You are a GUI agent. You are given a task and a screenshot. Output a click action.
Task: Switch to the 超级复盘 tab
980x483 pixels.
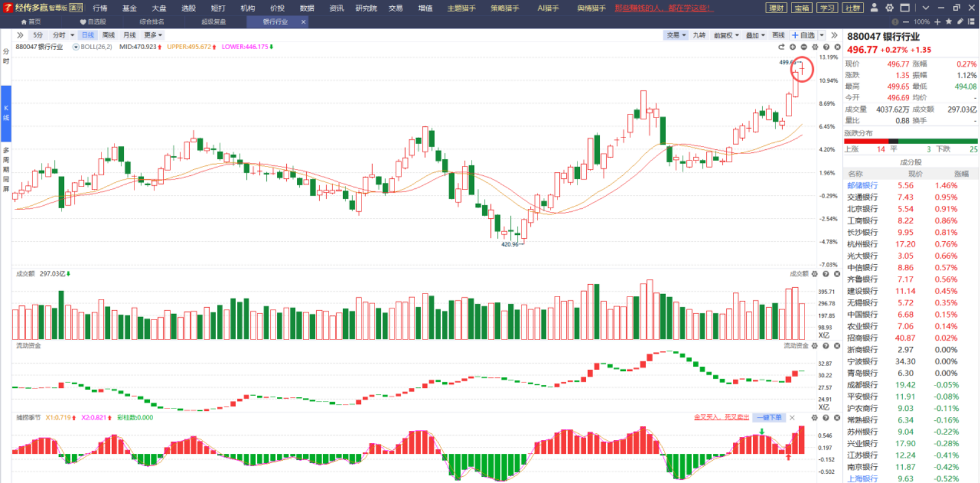[213, 22]
